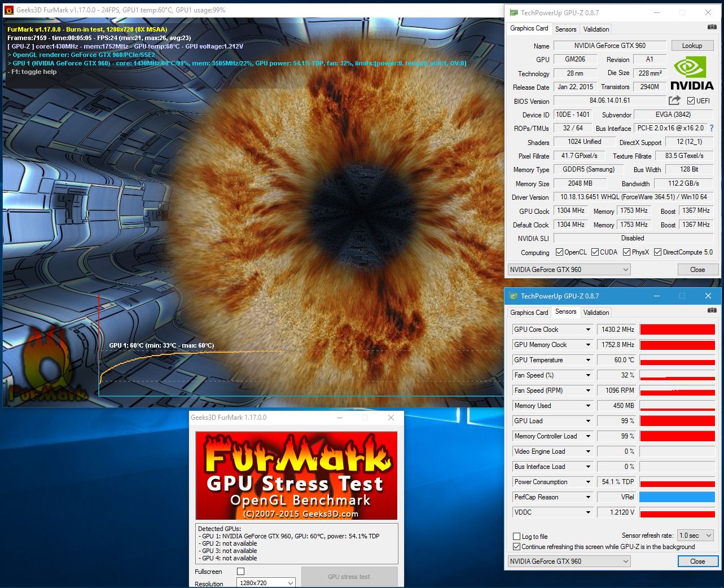Click the Lookup button

pos(692,46)
